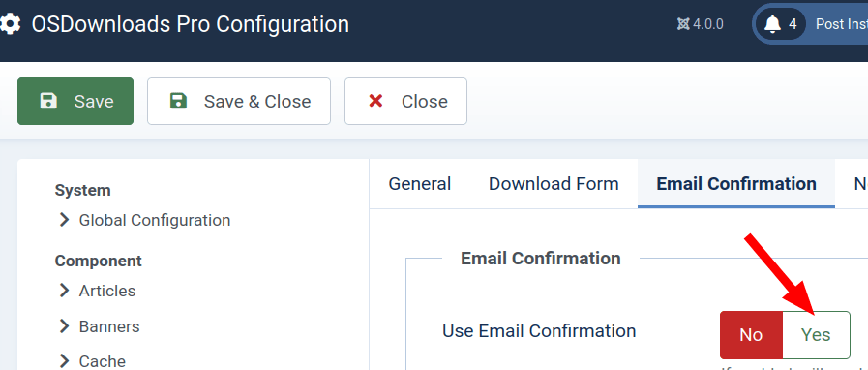Image resolution: width=868 pixels, height=370 pixels.
Task: Click the notification count 4
Action: [793, 24]
